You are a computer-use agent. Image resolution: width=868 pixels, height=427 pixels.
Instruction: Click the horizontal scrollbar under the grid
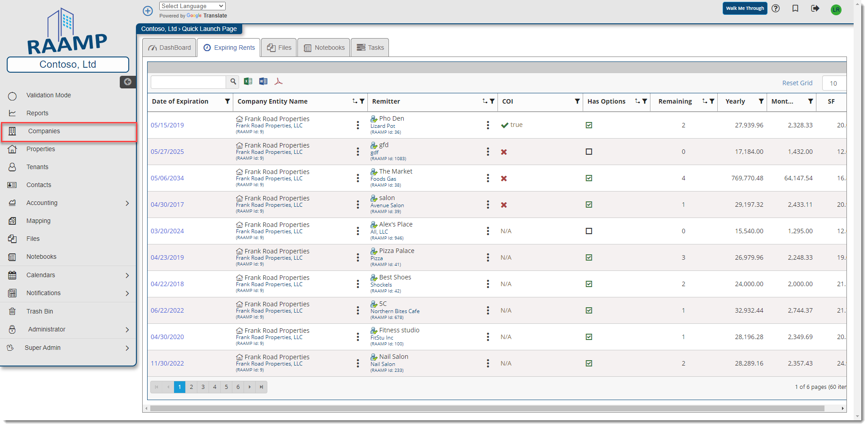tap(487, 409)
